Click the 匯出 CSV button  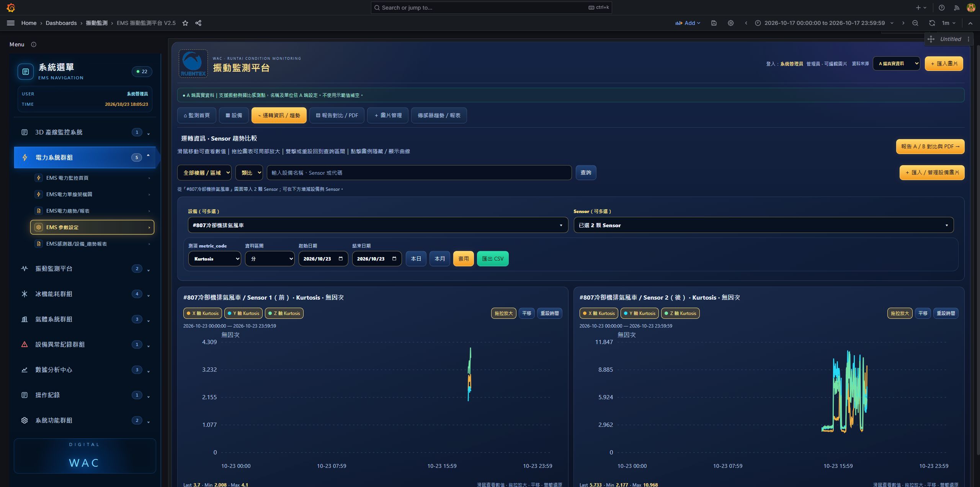pyautogui.click(x=493, y=259)
